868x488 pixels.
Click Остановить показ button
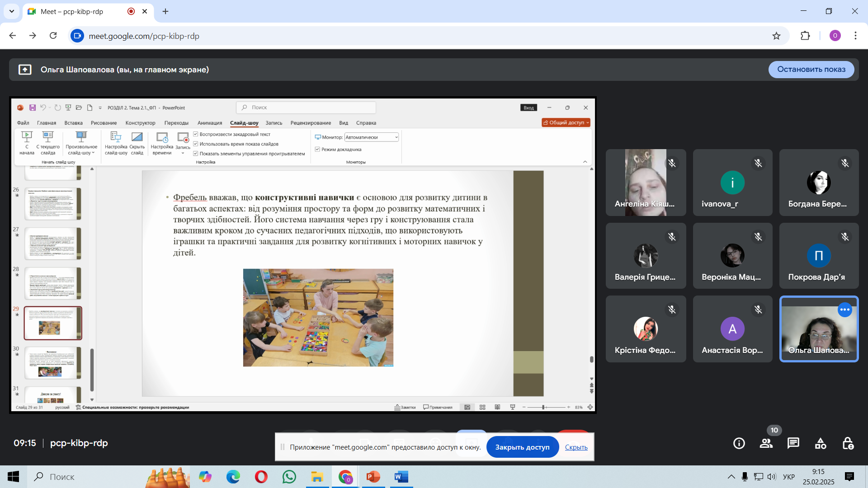pyautogui.click(x=811, y=70)
